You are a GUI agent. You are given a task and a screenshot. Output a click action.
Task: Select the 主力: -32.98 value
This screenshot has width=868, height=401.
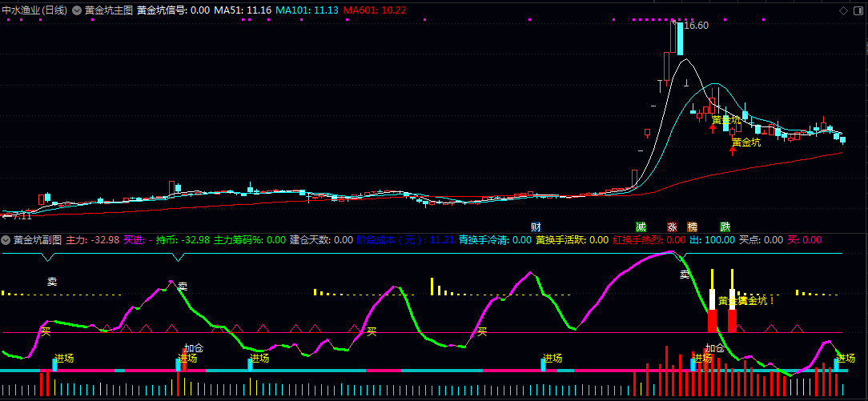coord(93,240)
